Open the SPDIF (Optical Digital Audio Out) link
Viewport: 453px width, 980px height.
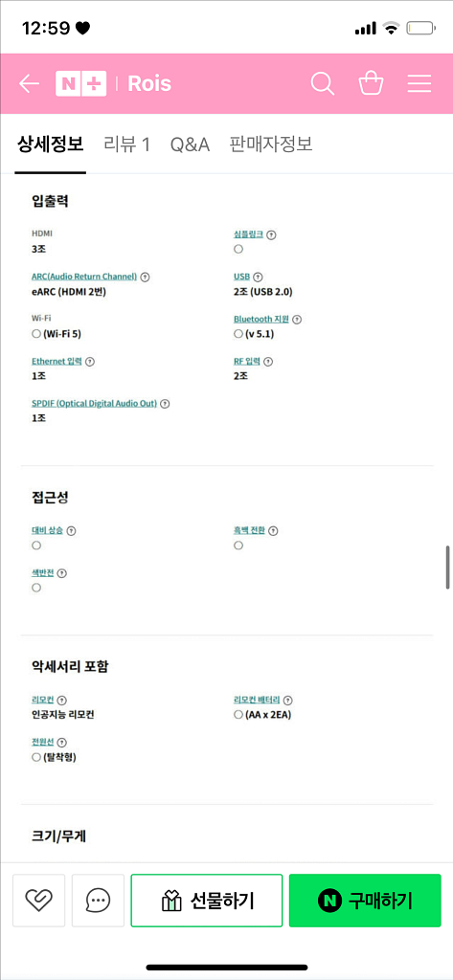[x=94, y=404]
